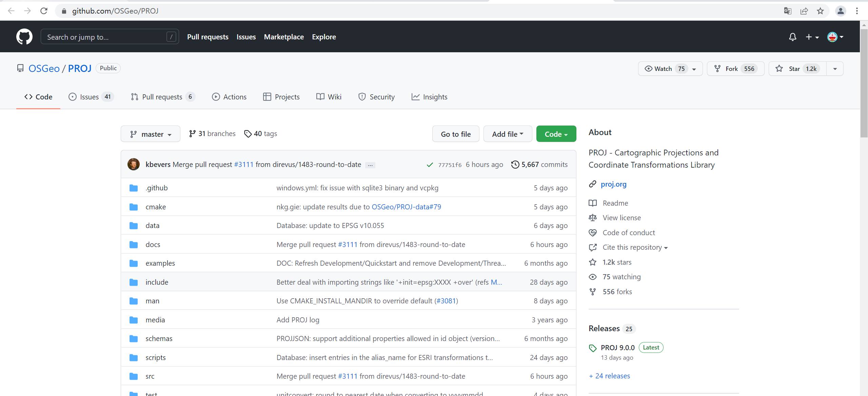Image resolution: width=868 pixels, height=396 pixels.
Task: Click the tags icon next to 40 tags
Action: pyautogui.click(x=248, y=134)
